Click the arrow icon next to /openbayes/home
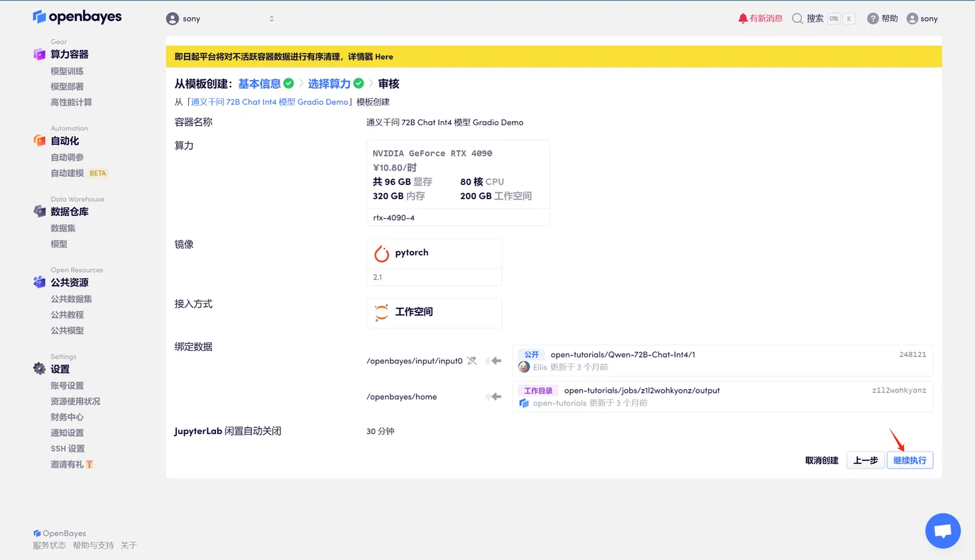 click(493, 397)
